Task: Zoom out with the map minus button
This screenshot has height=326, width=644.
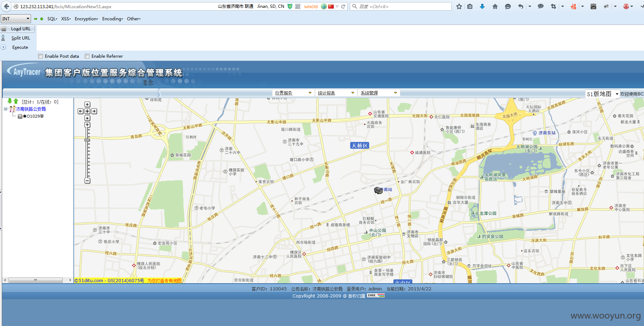Action: coord(87,181)
